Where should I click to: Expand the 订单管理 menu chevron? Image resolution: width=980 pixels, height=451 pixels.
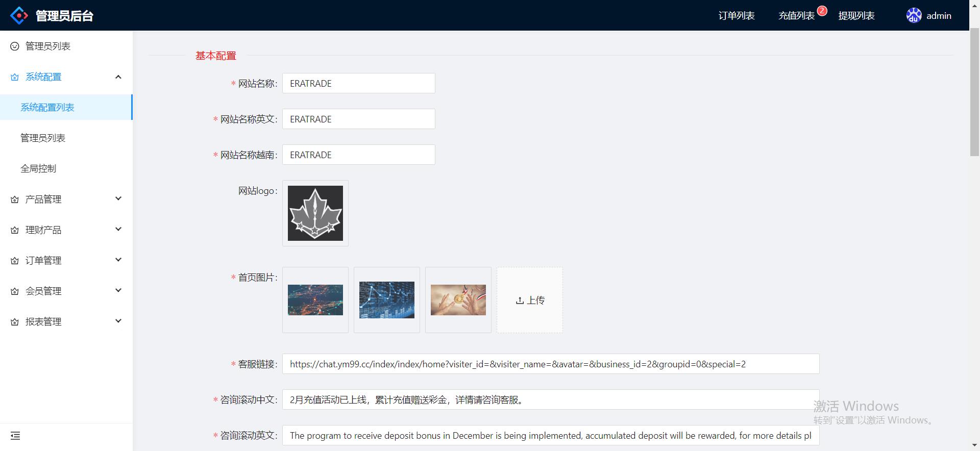pos(118,260)
